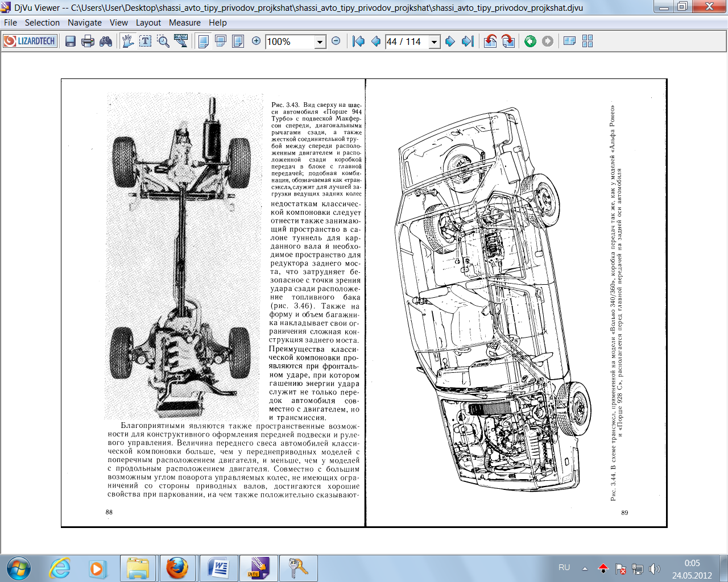Select the Hand pan tool
This screenshot has height=582, width=728.
[x=128, y=41]
